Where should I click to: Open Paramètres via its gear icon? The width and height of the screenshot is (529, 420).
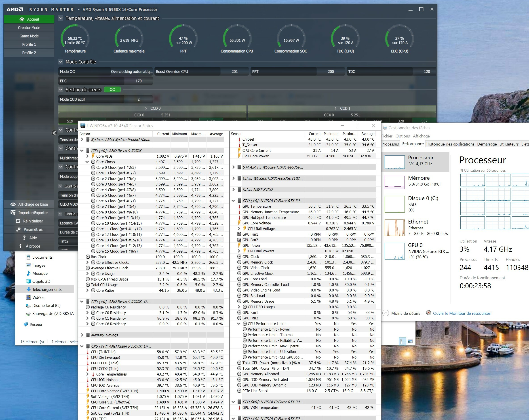pos(18,229)
